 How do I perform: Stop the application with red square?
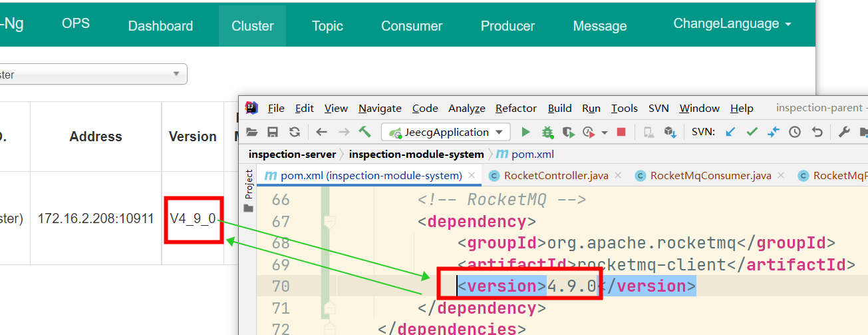(621, 132)
